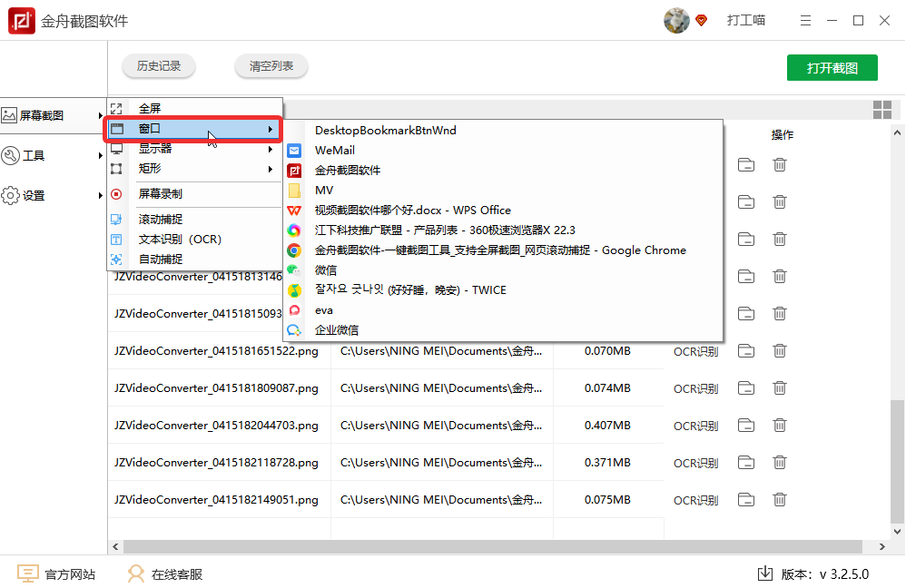Pick the eva window from the list
This screenshot has width=906, height=588.
(503, 310)
